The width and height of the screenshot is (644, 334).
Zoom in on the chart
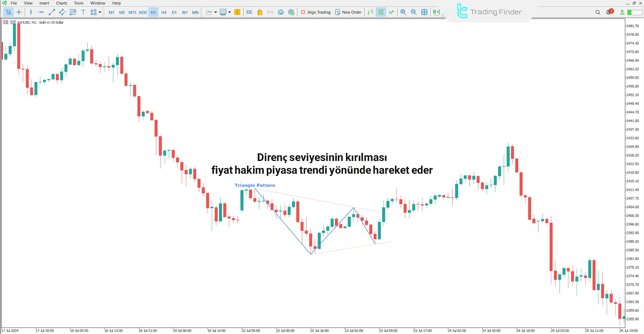[x=403, y=12]
